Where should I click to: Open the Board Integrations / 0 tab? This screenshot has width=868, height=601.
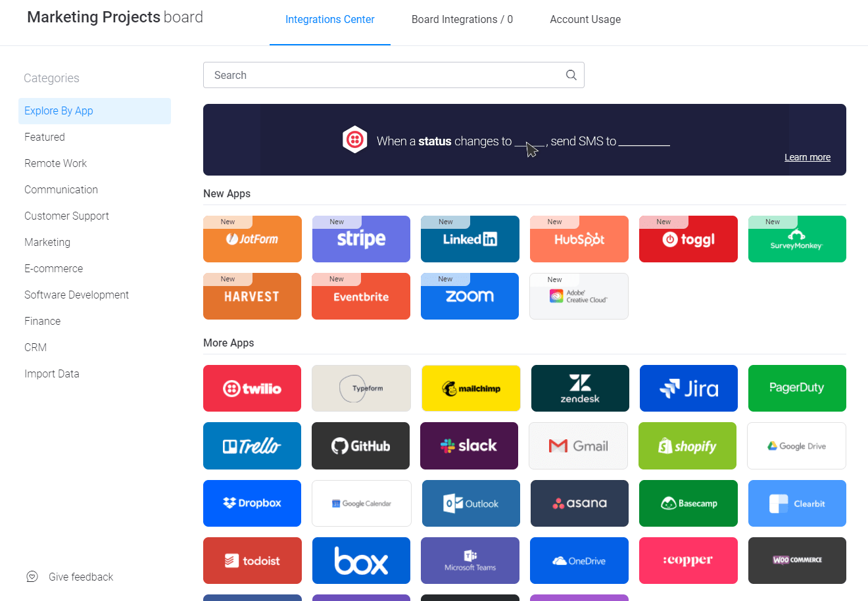click(462, 20)
